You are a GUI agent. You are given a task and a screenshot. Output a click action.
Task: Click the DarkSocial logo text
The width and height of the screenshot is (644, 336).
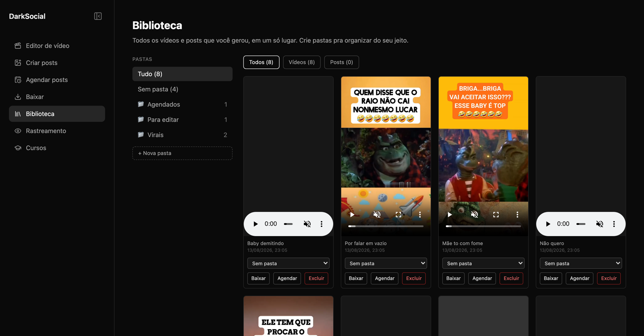click(27, 16)
